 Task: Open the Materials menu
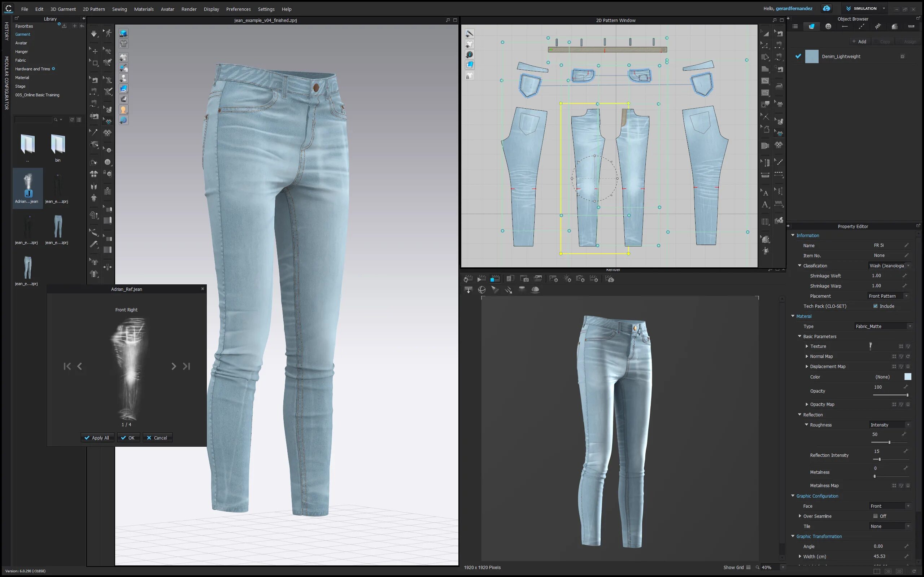(x=144, y=9)
